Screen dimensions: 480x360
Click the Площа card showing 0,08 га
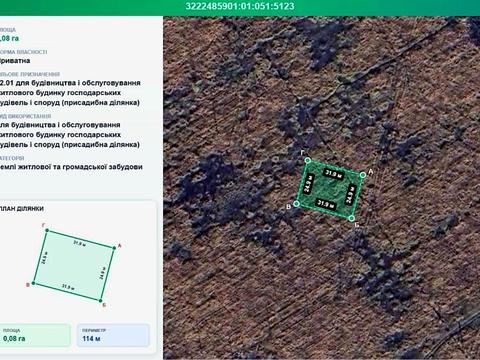coord(35,335)
